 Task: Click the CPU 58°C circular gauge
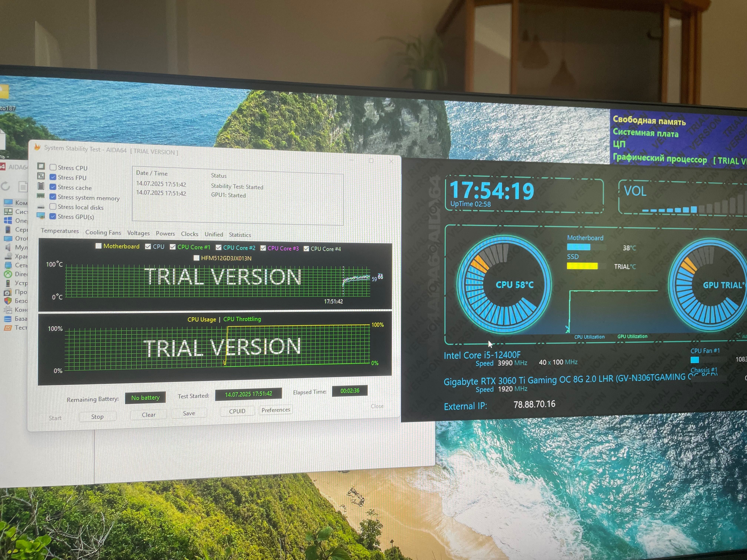[x=504, y=285]
